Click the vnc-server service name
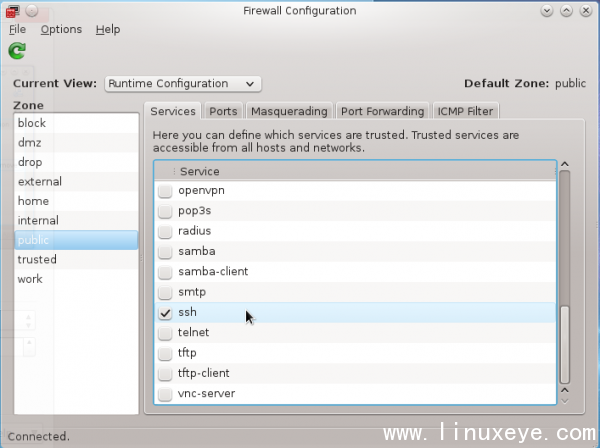 (207, 394)
